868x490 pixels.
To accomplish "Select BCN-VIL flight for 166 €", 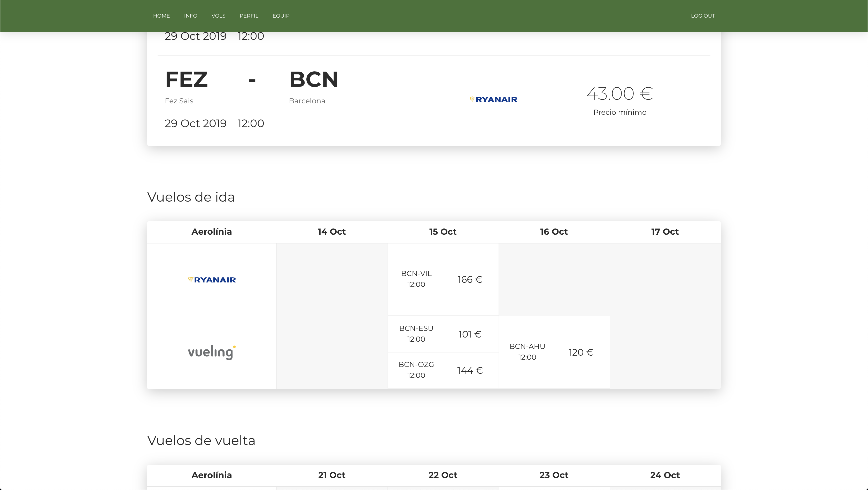I will [x=443, y=279].
